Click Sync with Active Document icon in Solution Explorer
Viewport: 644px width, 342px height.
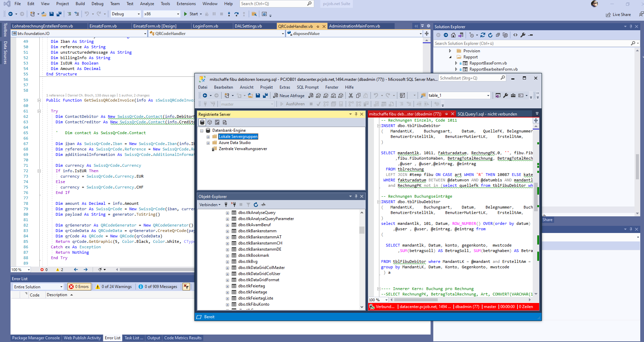483,35
